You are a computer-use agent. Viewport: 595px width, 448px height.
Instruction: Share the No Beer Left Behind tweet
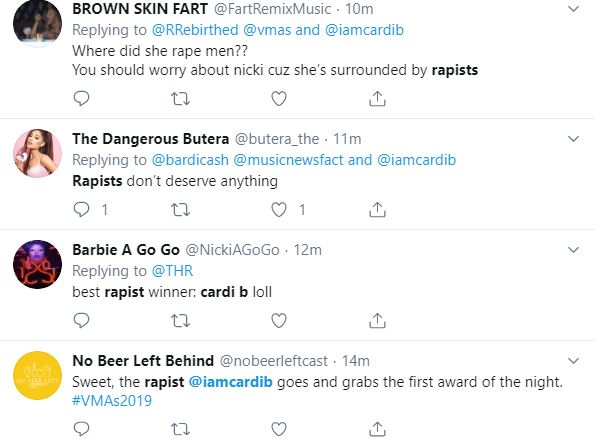point(377,429)
